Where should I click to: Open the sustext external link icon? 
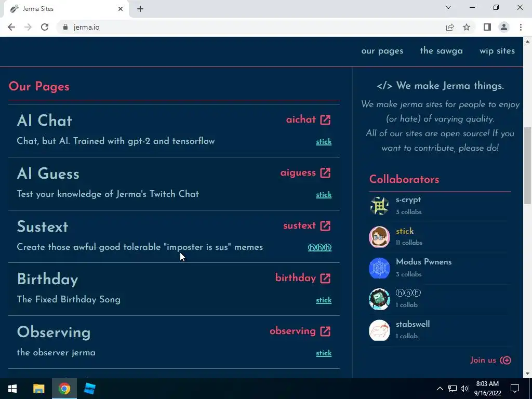pos(325,225)
